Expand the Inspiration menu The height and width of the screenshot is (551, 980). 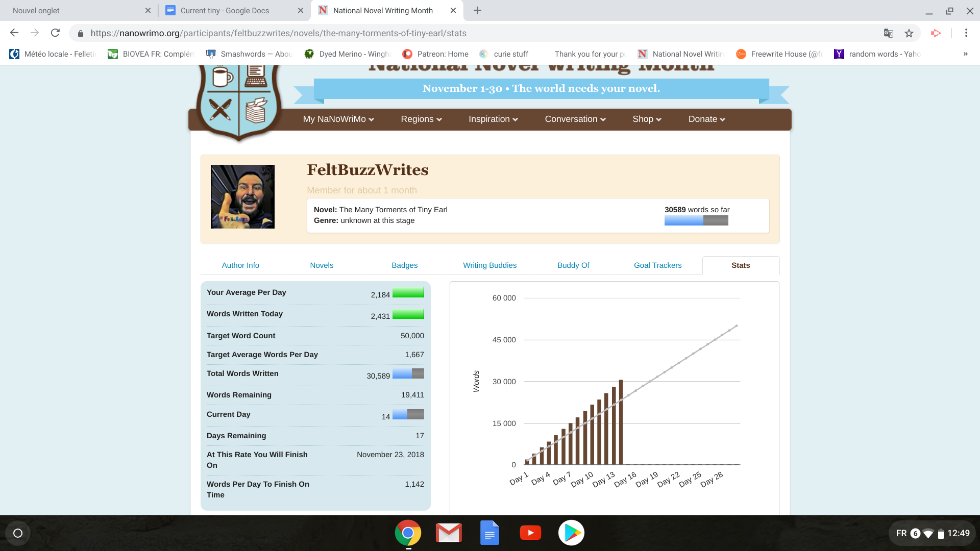493,119
